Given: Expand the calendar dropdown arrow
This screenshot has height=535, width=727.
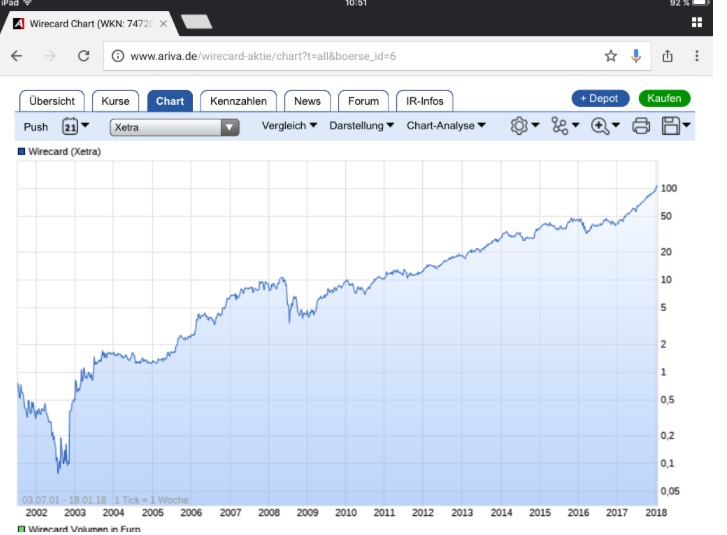Looking at the screenshot, I should (85, 125).
